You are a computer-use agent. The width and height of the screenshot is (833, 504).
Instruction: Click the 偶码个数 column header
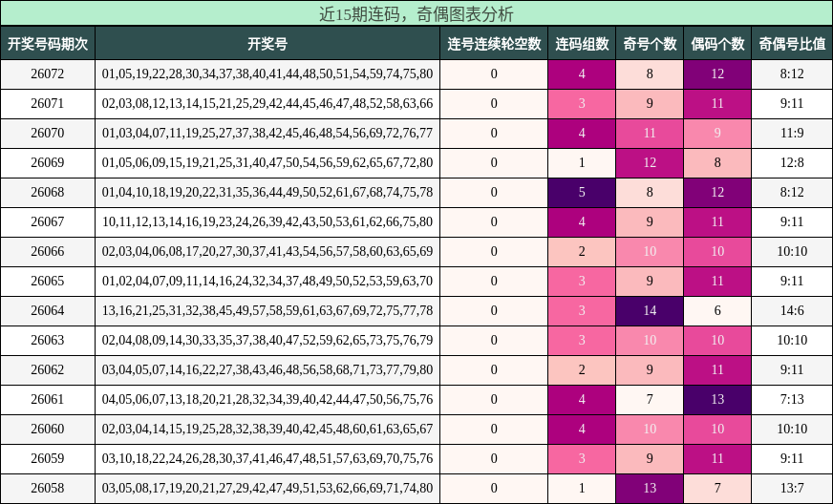pyautogui.click(x=717, y=44)
